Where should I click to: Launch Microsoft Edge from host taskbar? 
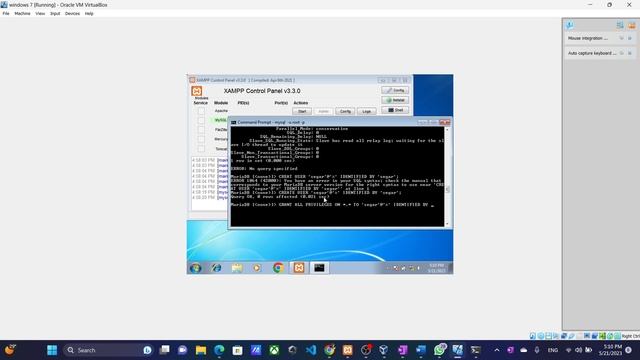pos(219,350)
